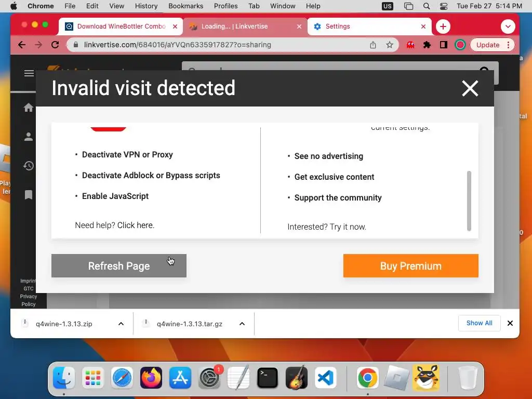
Task: Open the history sidebar icon
Action: click(29, 166)
